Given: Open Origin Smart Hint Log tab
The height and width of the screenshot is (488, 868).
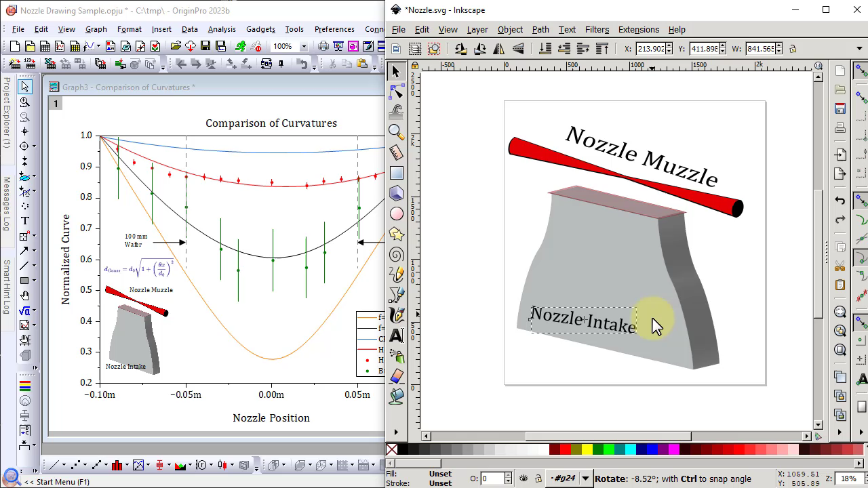Looking at the screenshot, I should [x=7, y=286].
